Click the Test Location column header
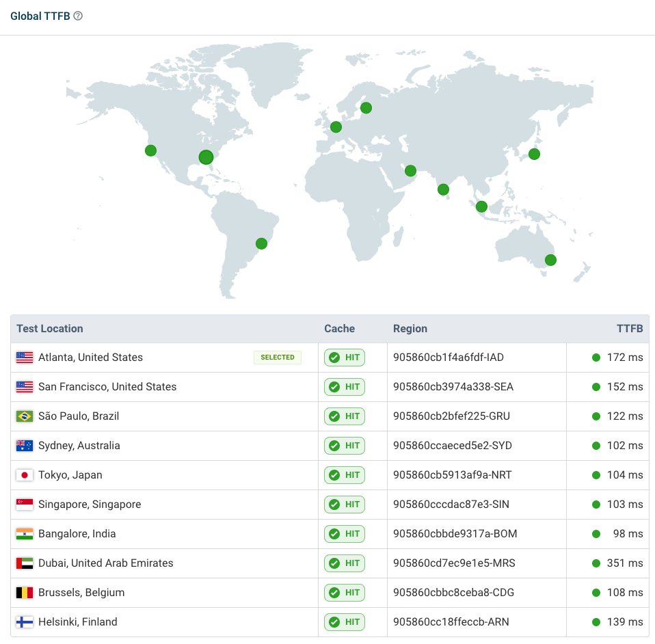This screenshot has height=644, width=655. [x=49, y=328]
